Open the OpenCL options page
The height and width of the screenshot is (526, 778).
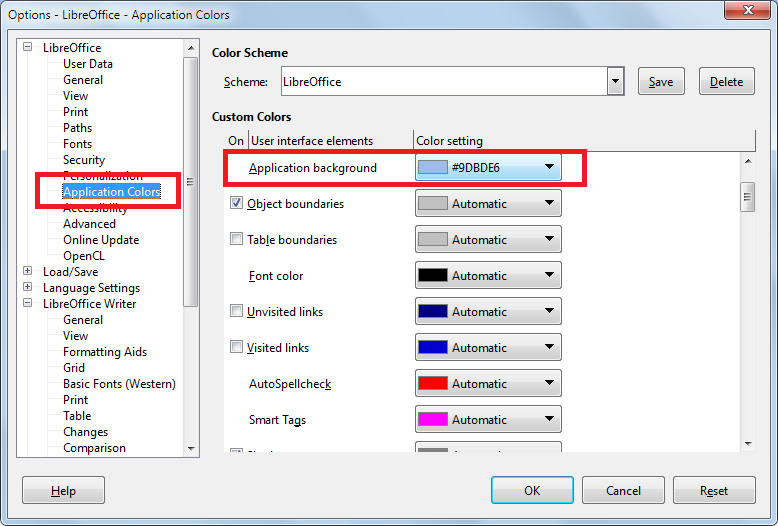84,256
